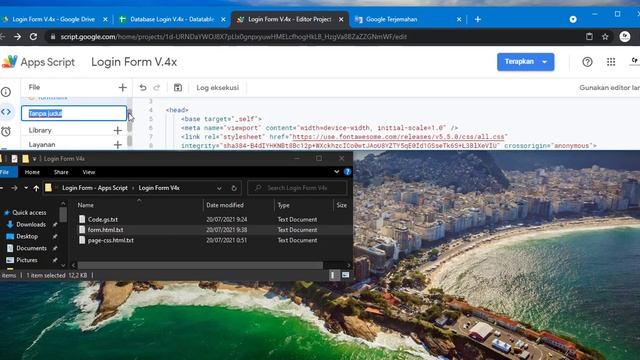The height and width of the screenshot is (360, 640).
Task: Open Quick access in navigation pane
Action: 29,213
